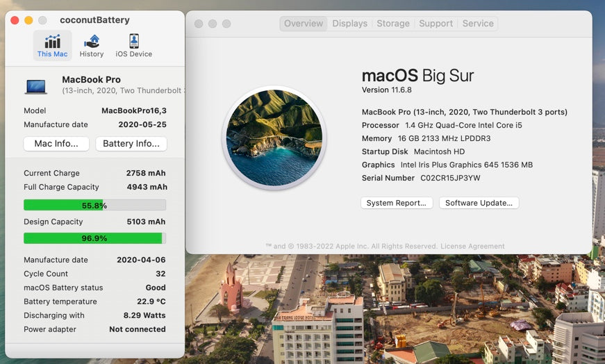Image resolution: width=605 pixels, height=364 pixels.
Task: Switch to the iOS Device icon
Action: [133, 45]
